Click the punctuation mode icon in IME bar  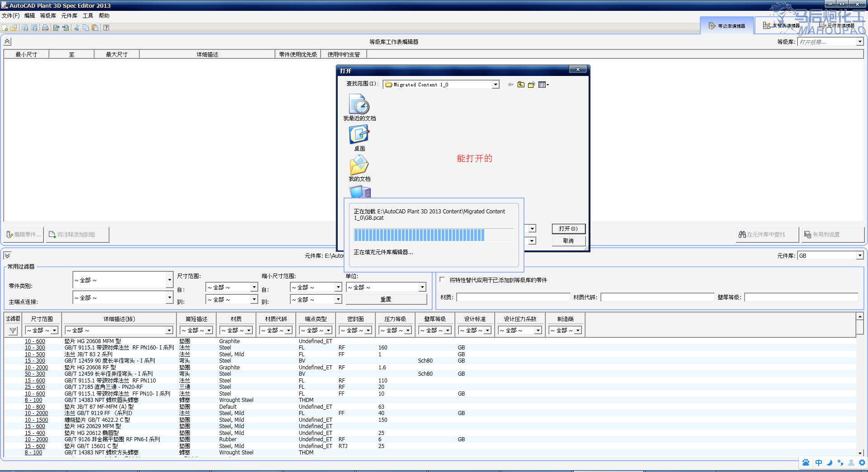pos(840,463)
